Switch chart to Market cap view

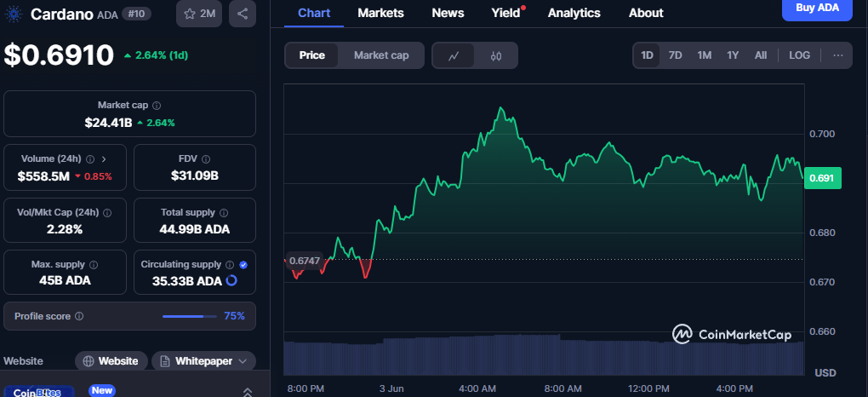pyautogui.click(x=381, y=55)
